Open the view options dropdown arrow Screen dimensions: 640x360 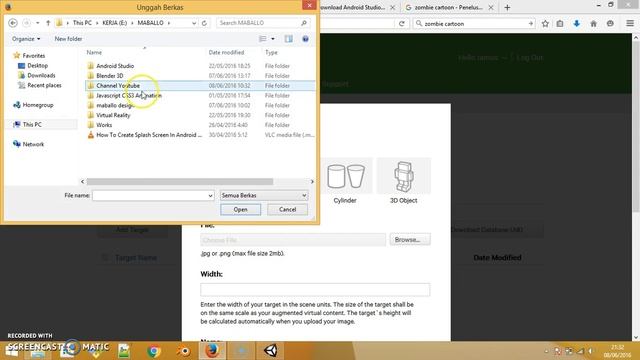[x=273, y=39]
